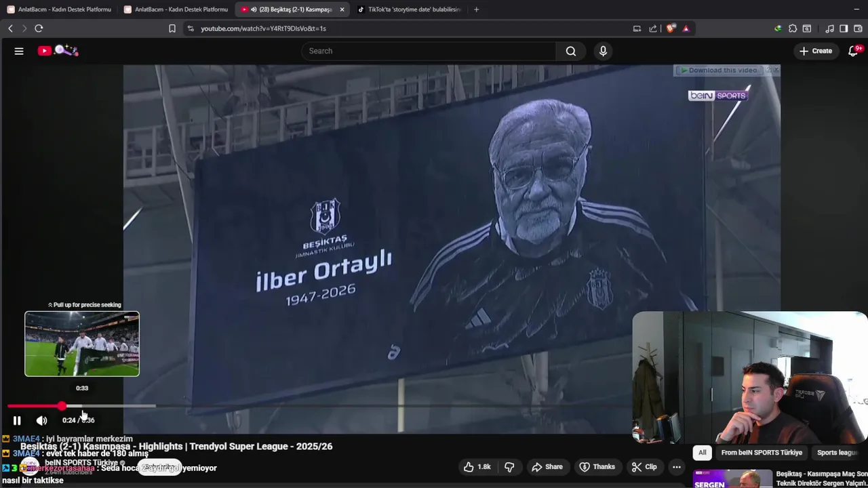Go back in browser history
Image resolution: width=868 pixels, height=488 pixels.
click(10, 28)
